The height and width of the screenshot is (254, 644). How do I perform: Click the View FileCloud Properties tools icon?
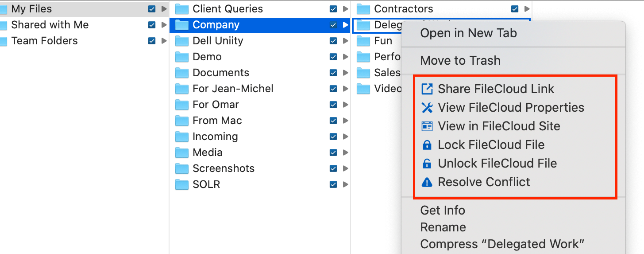coord(427,108)
